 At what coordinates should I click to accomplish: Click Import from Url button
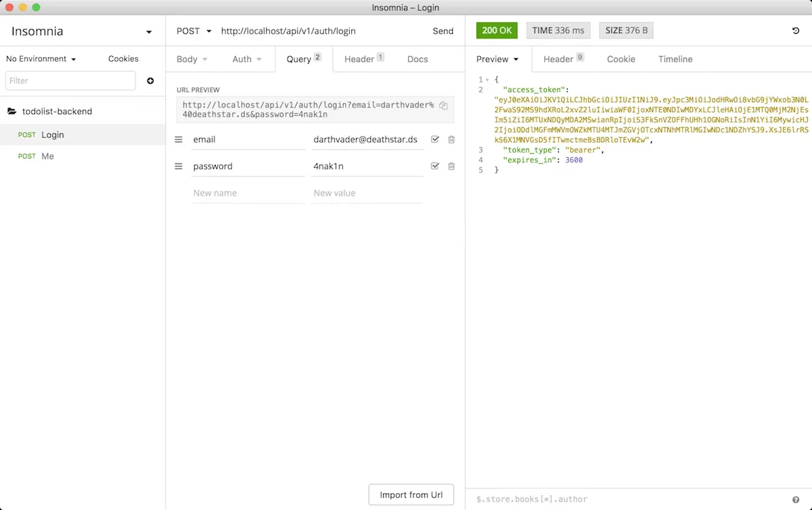point(411,494)
